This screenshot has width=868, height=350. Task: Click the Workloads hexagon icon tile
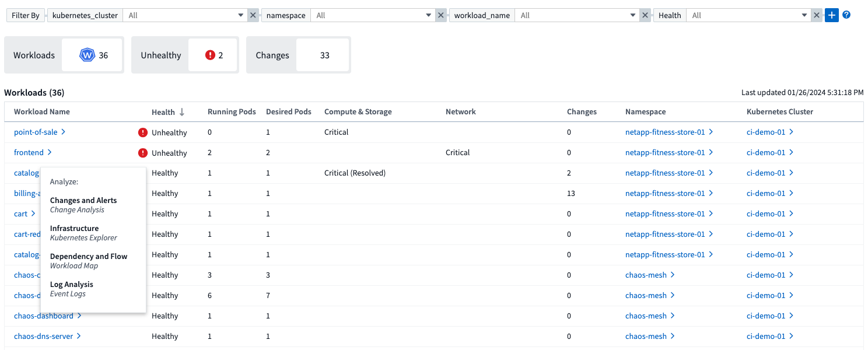pos(87,55)
